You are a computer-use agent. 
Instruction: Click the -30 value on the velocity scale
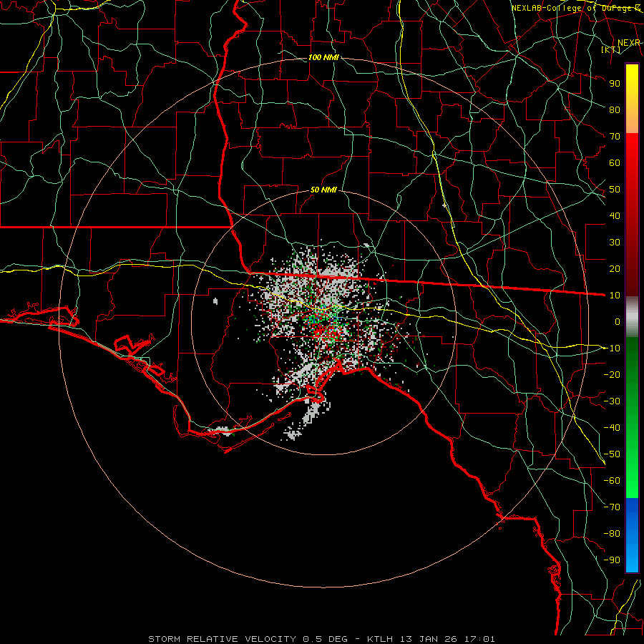[612, 401]
